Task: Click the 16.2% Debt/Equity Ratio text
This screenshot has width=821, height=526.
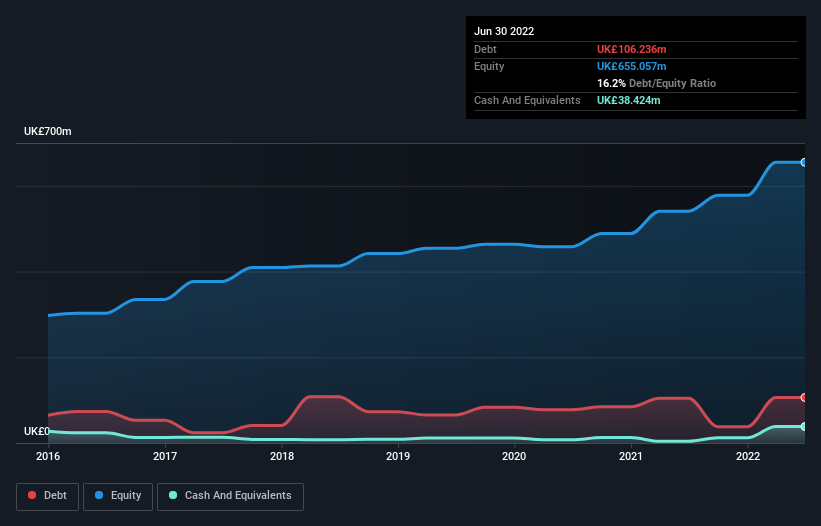Action: point(657,83)
